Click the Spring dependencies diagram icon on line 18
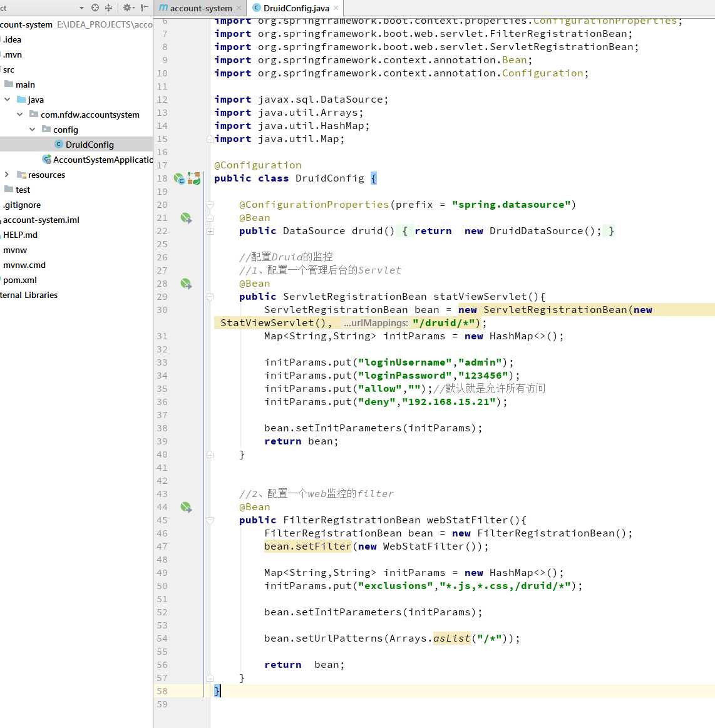Viewport: 715px width, 728px height. (194, 178)
